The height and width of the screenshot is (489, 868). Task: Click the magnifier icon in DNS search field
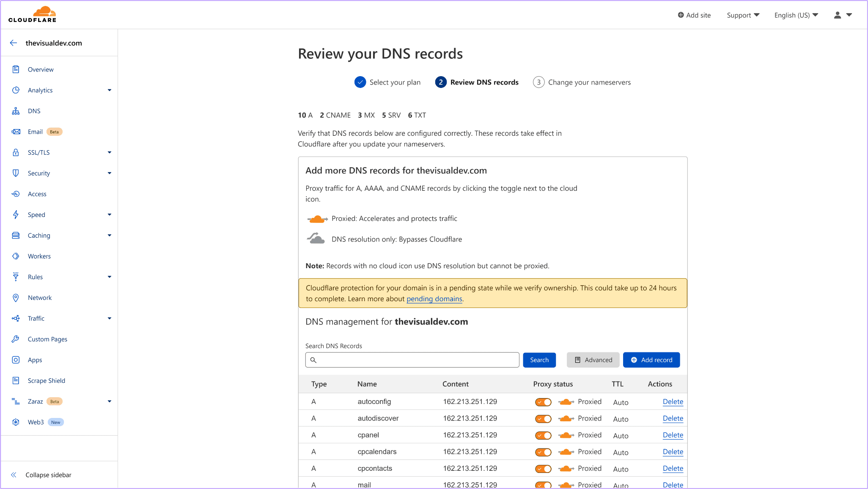[313, 360]
